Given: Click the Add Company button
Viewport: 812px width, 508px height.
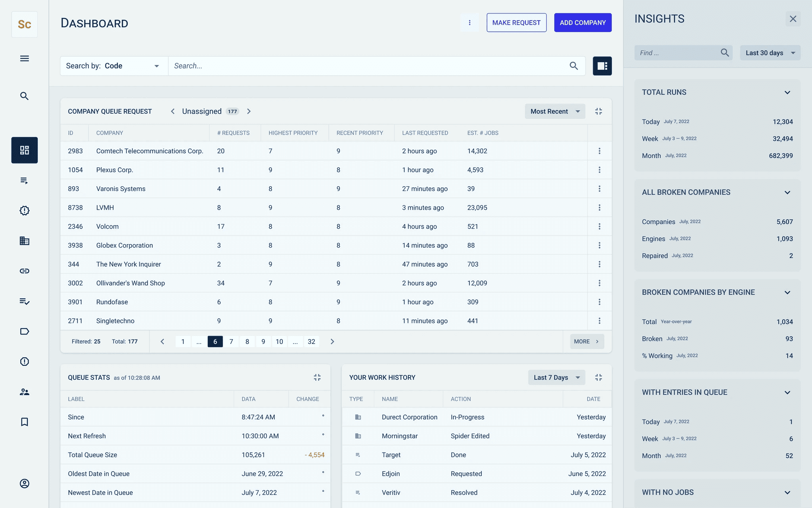Looking at the screenshot, I should pos(583,23).
